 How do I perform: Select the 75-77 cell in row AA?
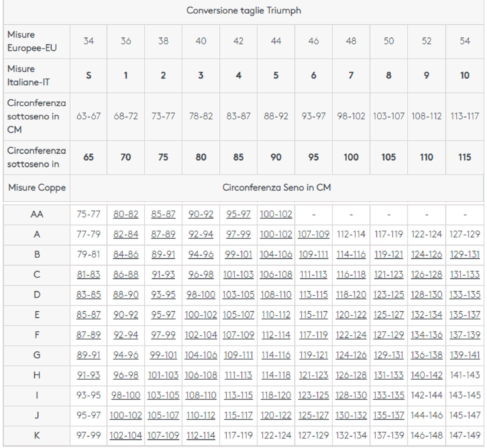tap(88, 214)
